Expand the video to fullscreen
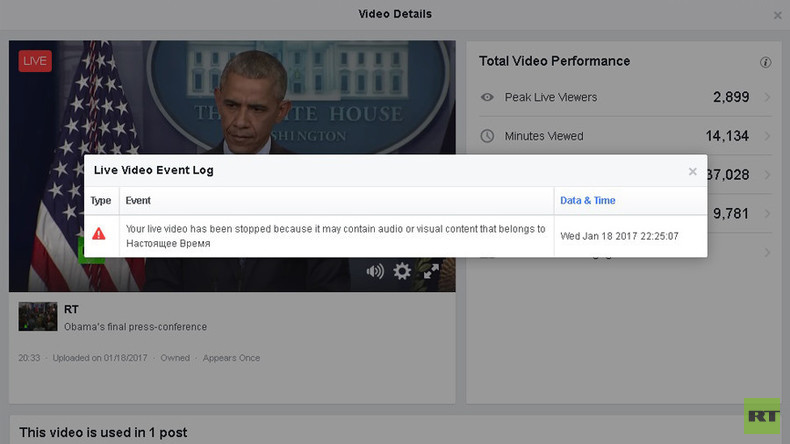The image size is (790, 444). click(431, 271)
